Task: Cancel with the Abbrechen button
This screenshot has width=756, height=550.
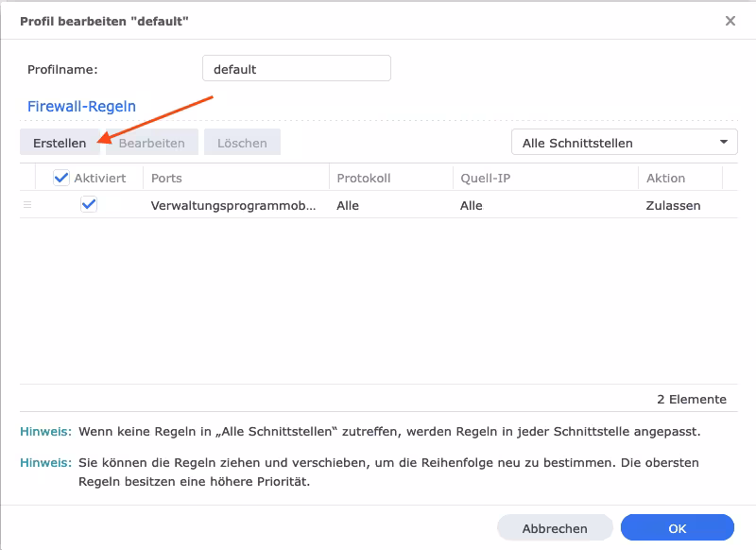Action: pyautogui.click(x=555, y=528)
